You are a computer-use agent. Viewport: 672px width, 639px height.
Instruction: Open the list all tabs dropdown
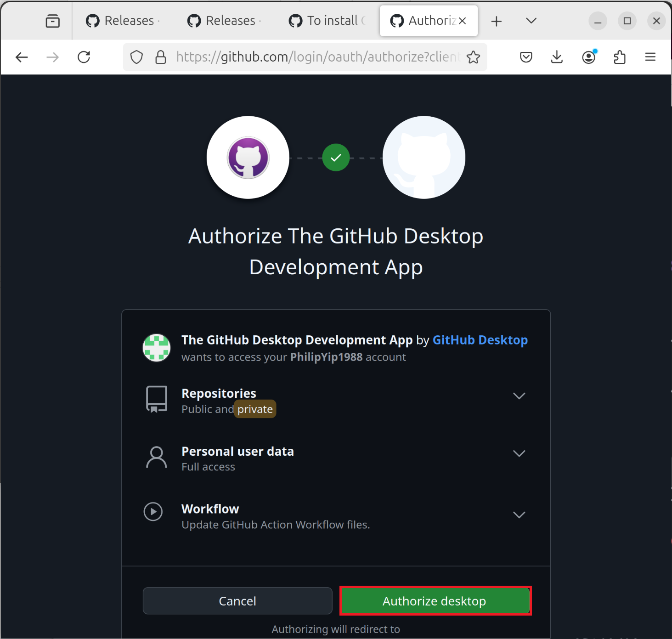(x=531, y=21)
